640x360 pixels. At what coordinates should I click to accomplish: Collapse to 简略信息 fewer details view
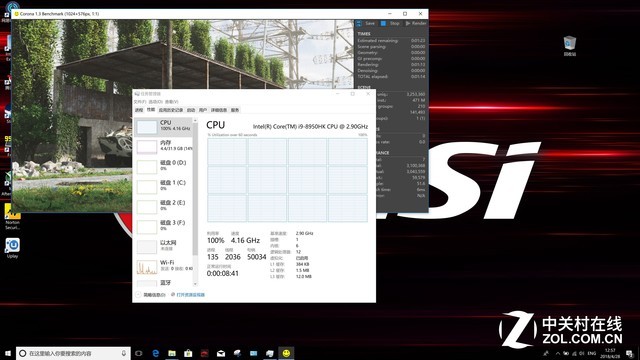coord(151,295)
